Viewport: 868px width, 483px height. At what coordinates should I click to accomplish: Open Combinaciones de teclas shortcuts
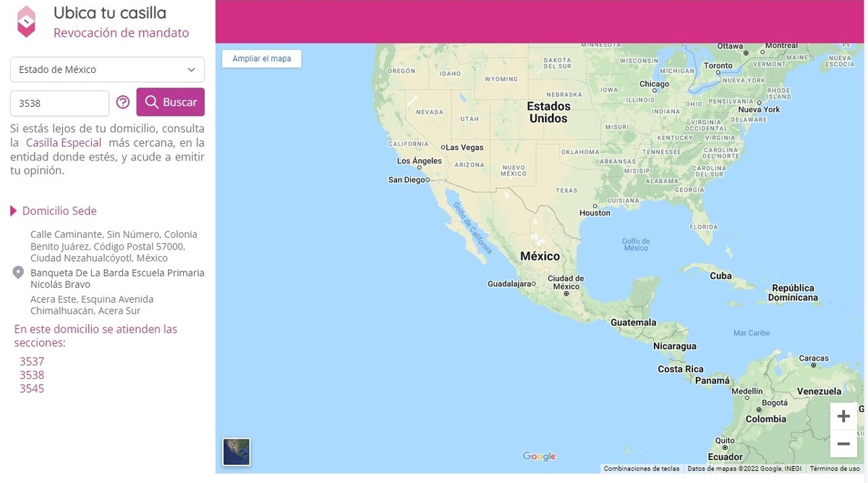[641, 469]
